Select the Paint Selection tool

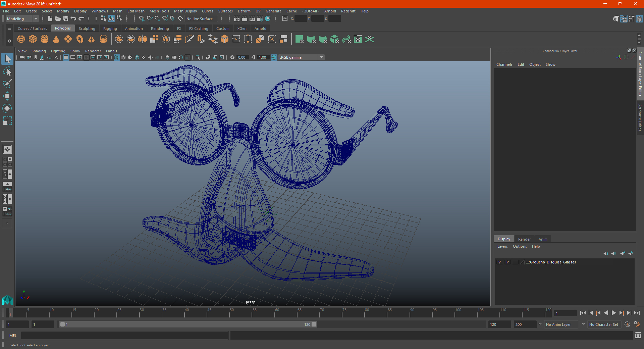point(7,84)
